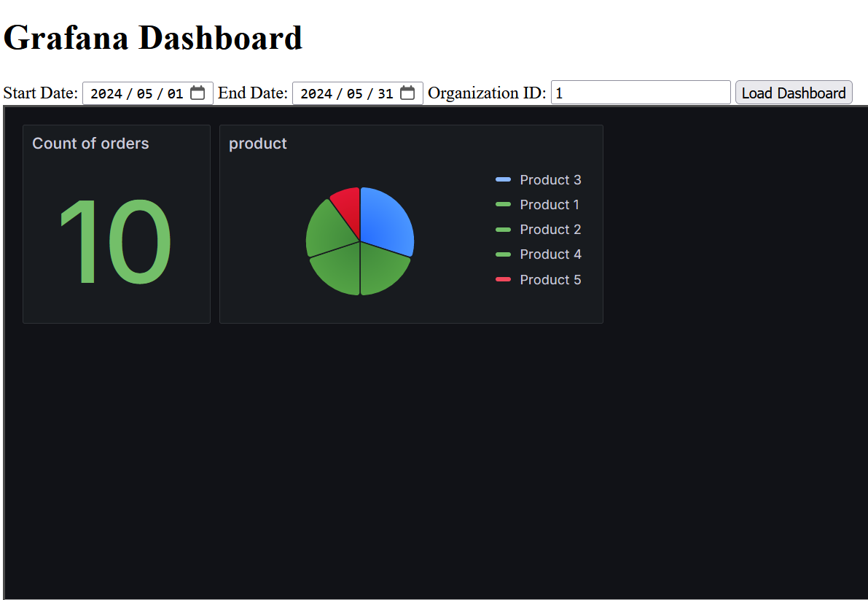Screen dimensions: 868x600
Task: Click the Grafana Dashboard heading
Action: pos(153,38)
